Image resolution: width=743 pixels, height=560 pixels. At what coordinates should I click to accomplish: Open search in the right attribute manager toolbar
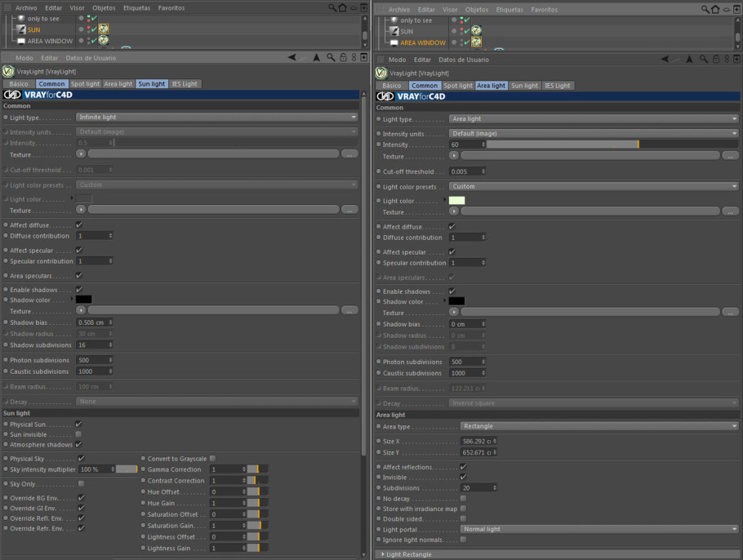pos(704,60)
